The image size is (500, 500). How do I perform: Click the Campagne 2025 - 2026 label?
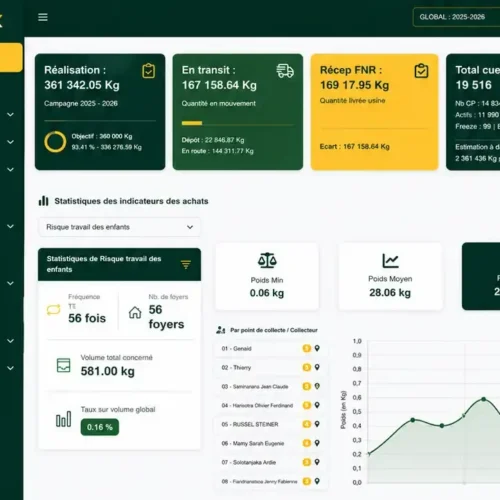[x=81, y=103]
